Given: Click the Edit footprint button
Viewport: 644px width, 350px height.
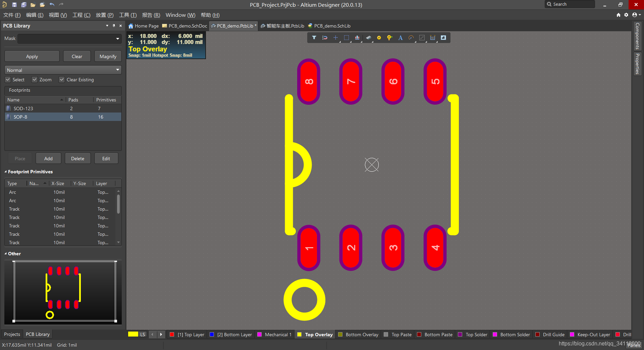Looking at the screenshot, I should 106,159.
